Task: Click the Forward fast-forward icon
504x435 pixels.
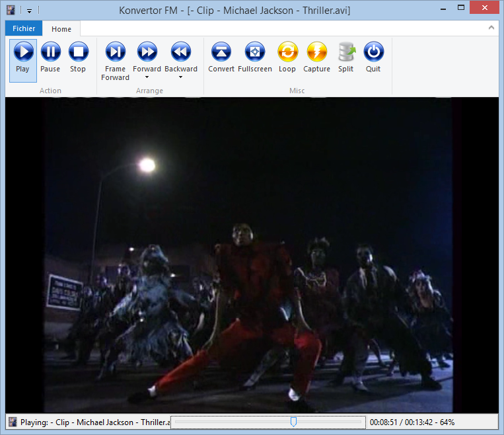Action: click(x=147, y=52)
